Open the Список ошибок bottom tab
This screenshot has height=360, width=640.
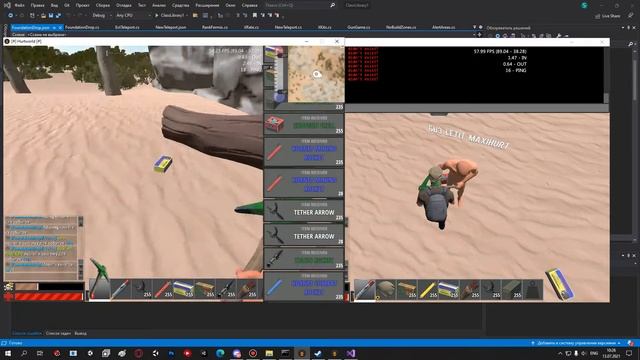(x=27, y=333)
